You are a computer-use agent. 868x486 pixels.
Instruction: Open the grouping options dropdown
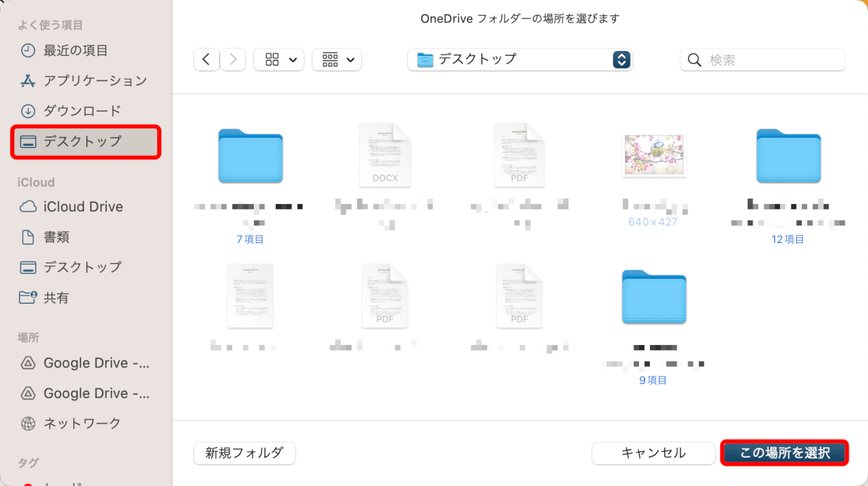click(337, 60)
